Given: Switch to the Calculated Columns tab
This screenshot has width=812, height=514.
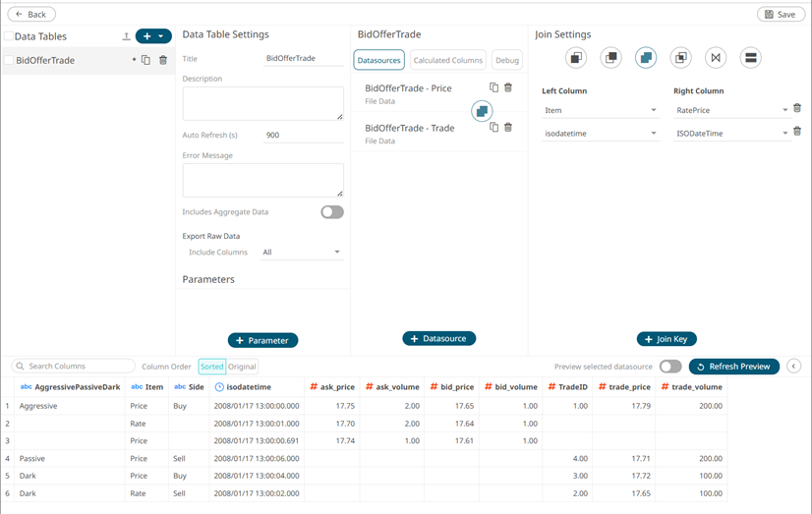Looking at the screenshot, I should (447, 60).
